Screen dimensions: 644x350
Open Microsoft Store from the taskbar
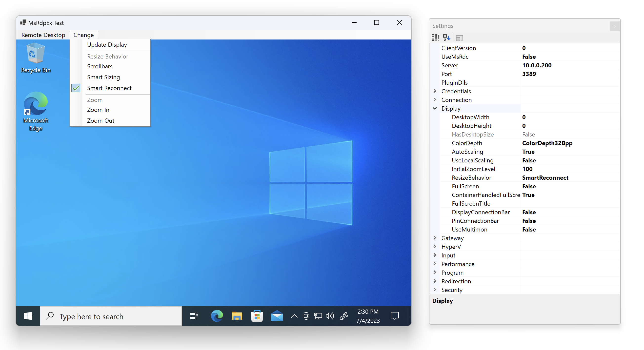click(x=257, y=316)
